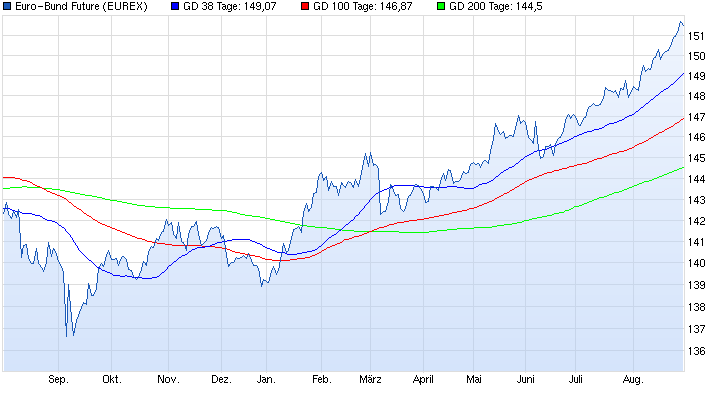Click the 'Okt.' month label on the x-axis
Image resolution: width=726 pixels, height=405 pixels.
click(x=112, y=380)
